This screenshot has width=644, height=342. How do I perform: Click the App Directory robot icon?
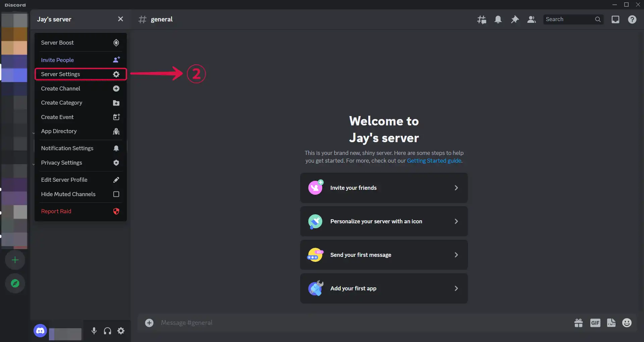116,131
